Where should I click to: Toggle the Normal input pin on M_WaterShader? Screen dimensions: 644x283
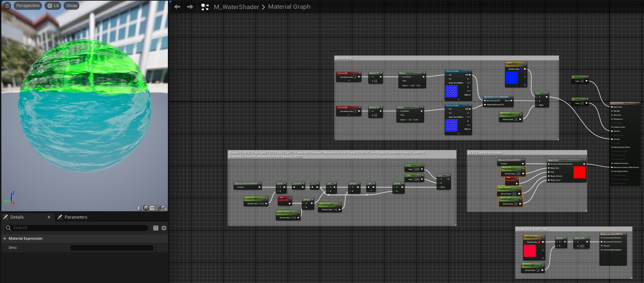pyautogui.click(x=612, y=139)
